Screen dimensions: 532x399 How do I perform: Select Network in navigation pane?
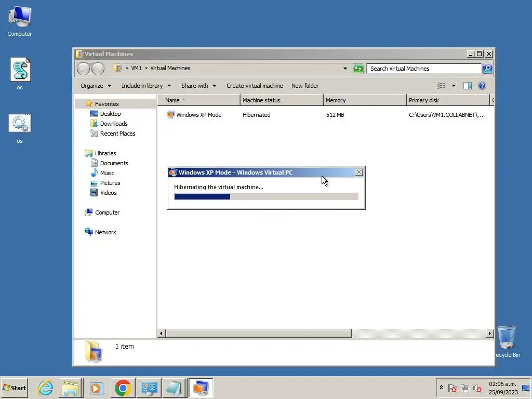coord(105,232)
